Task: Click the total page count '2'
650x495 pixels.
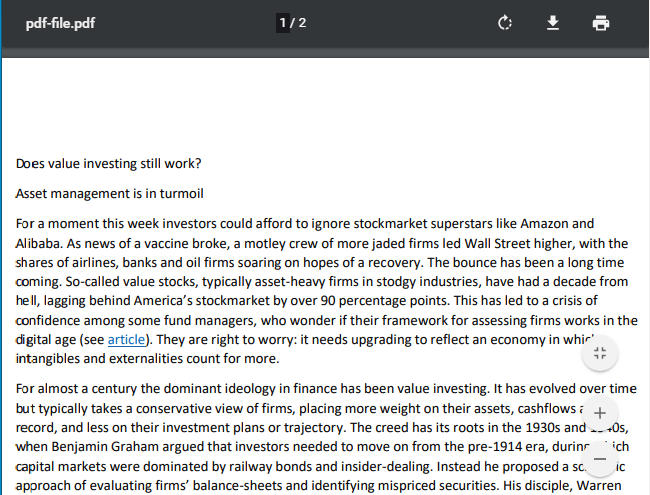Action: (302, 23)
